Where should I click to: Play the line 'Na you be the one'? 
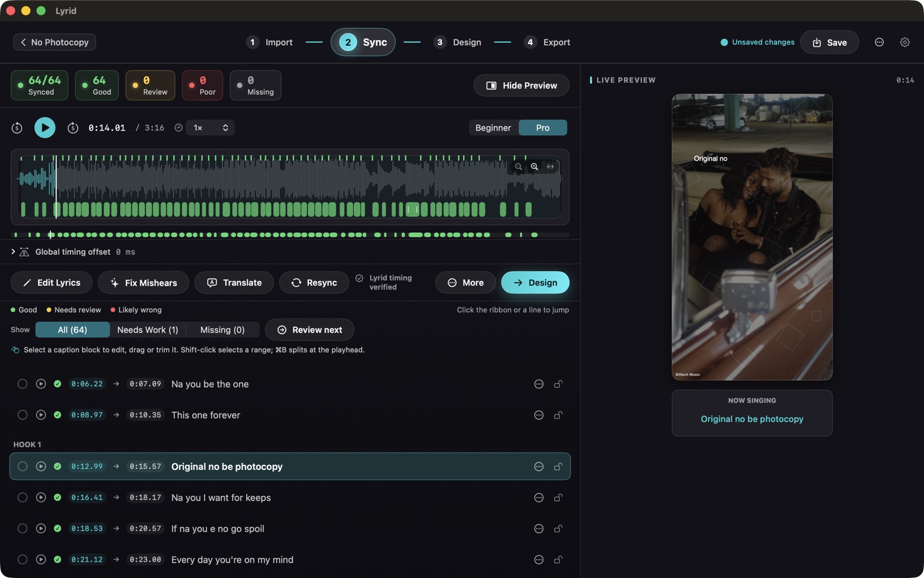(x=41, y=384)
